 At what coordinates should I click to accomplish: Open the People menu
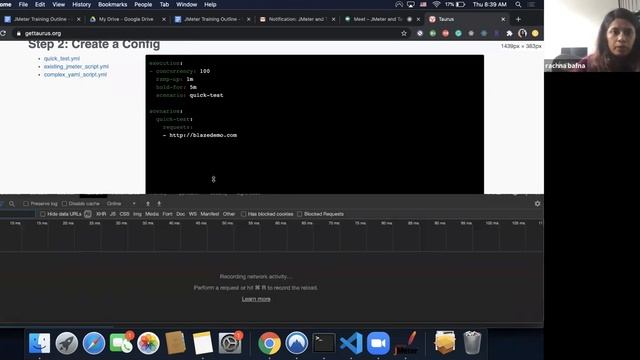point(143,4)
